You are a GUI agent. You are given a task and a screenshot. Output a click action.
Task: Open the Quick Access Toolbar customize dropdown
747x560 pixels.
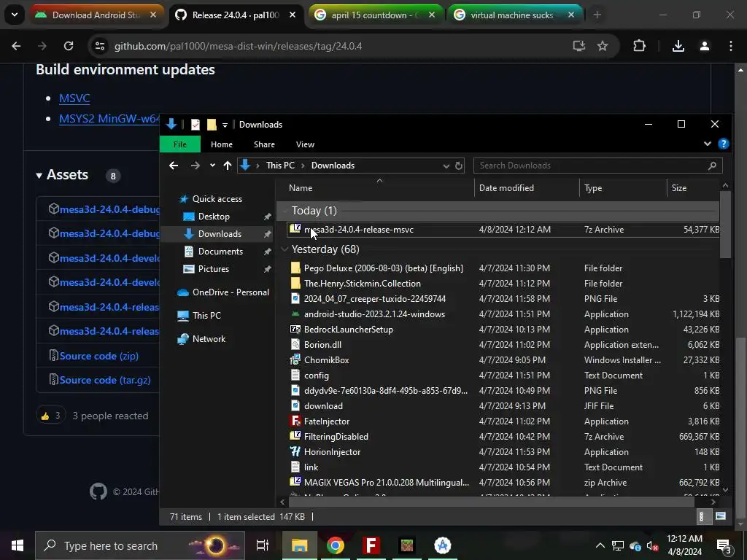pyautogui.click(x=225, y=125)
